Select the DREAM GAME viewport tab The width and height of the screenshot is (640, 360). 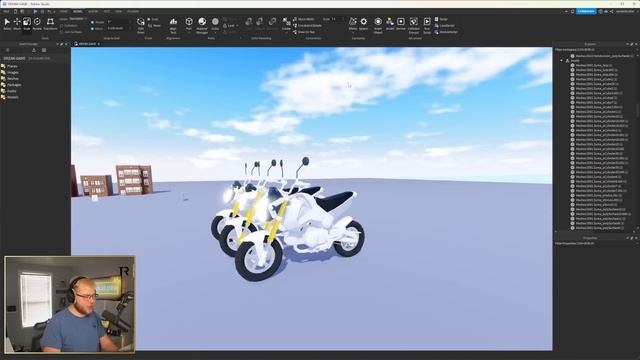tap(87, 44)
